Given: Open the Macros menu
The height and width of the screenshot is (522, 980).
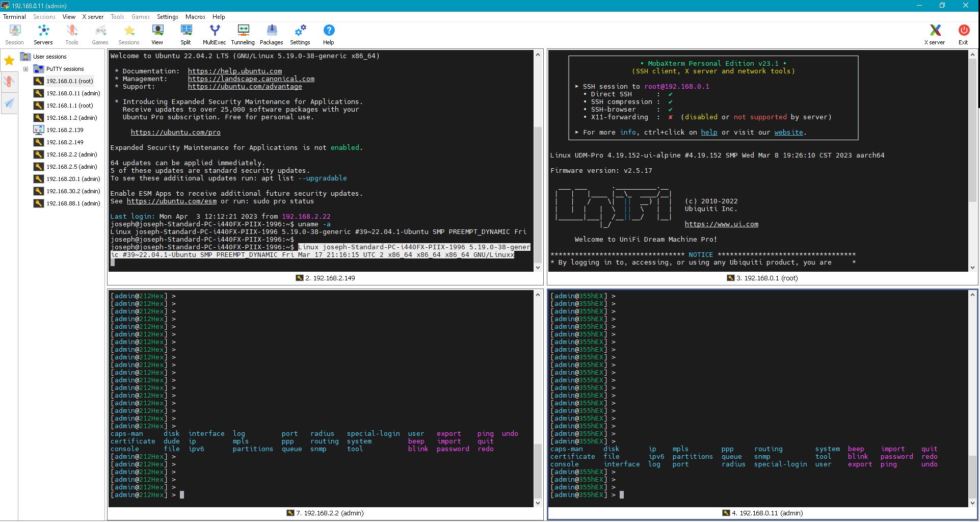Looking at the screenshot, I should coord(195,17).
